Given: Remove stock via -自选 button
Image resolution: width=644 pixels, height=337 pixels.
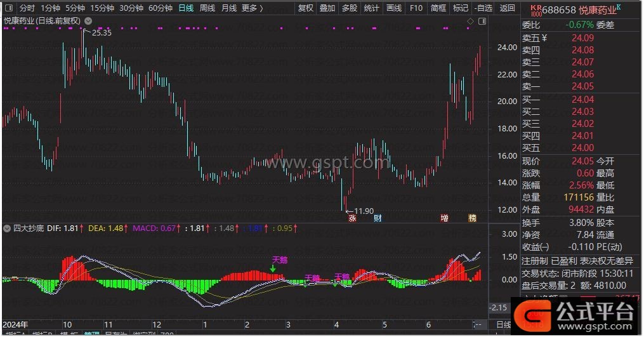Looking at the screenshot, I should pyautogui.click(x=483, y=8).
